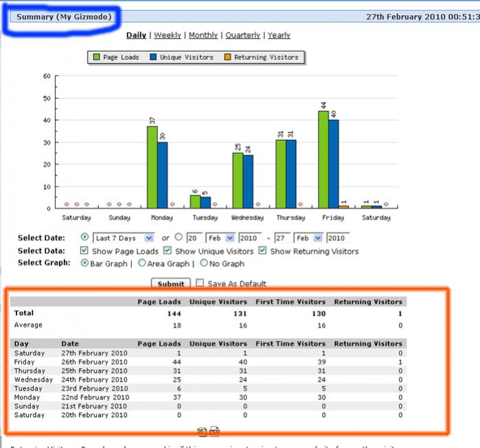480x448 pixels.
Task: Switch to the Weekly view
Action: click(x=168, y=35)
